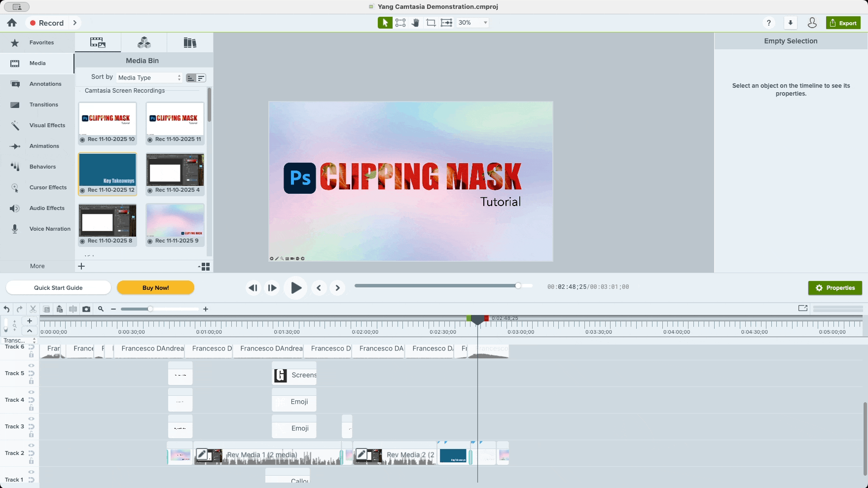Image resolution: width=868 pixels, height=488 pixels.
Task: Click the download updates arrow icon
Action: coord(790,23)
